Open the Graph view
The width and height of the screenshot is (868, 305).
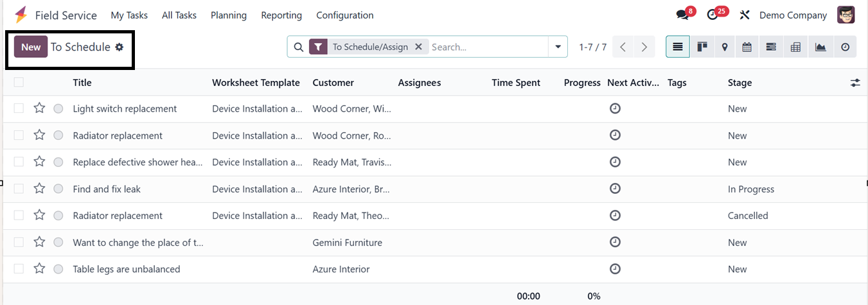[820, 47]
